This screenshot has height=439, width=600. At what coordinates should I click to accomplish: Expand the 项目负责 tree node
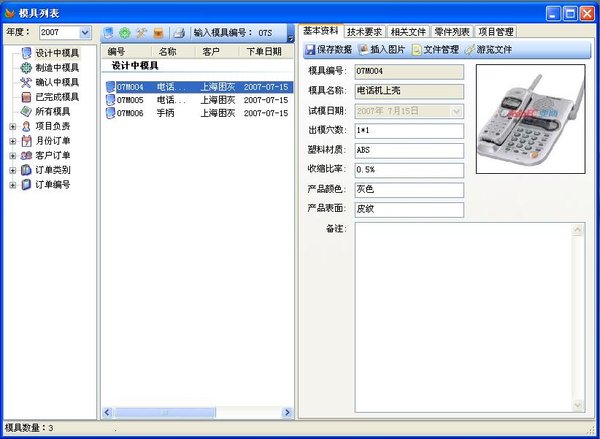pyautogui.click(x=12, y=126)
